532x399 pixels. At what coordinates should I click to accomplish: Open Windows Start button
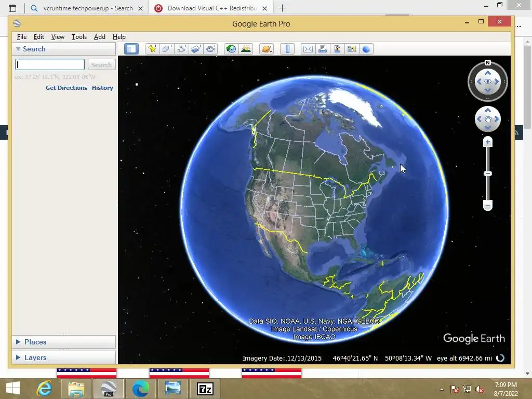coord(13,389)
